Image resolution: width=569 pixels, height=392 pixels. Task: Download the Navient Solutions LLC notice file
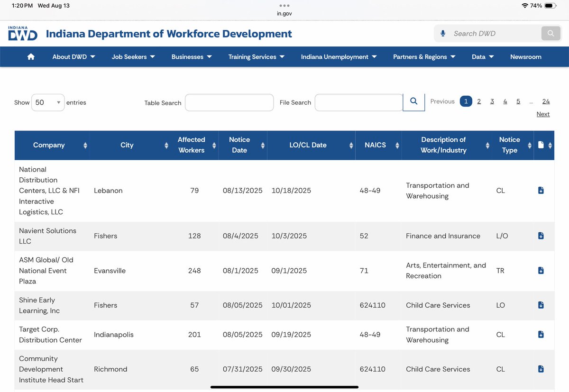coord(541,236)
